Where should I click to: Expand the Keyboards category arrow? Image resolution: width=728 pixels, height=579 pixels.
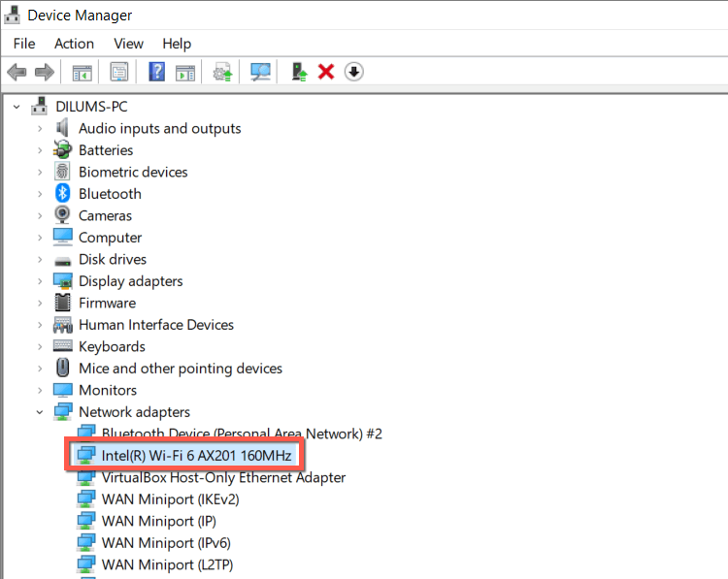pyautogui.click(x=40, y=346)
